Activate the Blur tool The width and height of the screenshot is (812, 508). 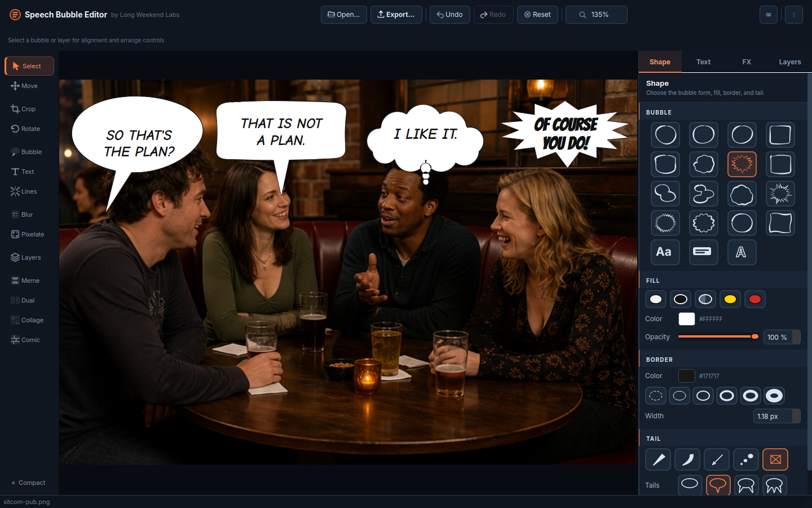pos(29,214)
